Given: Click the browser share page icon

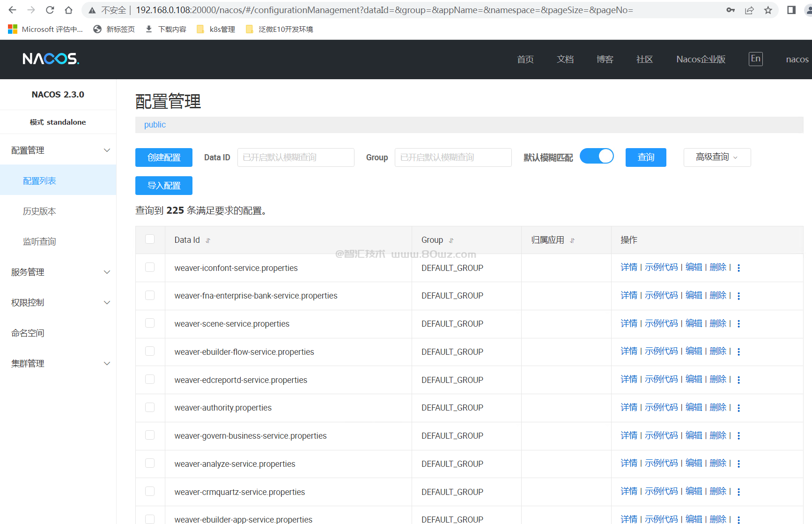Looking at the screenshot, I should (749, 10).
